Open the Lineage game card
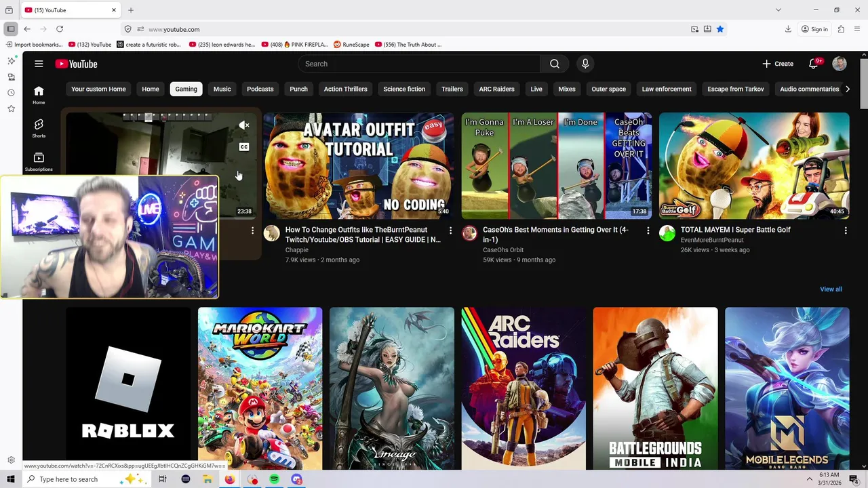The image size is (868, 488). (392, 388)
